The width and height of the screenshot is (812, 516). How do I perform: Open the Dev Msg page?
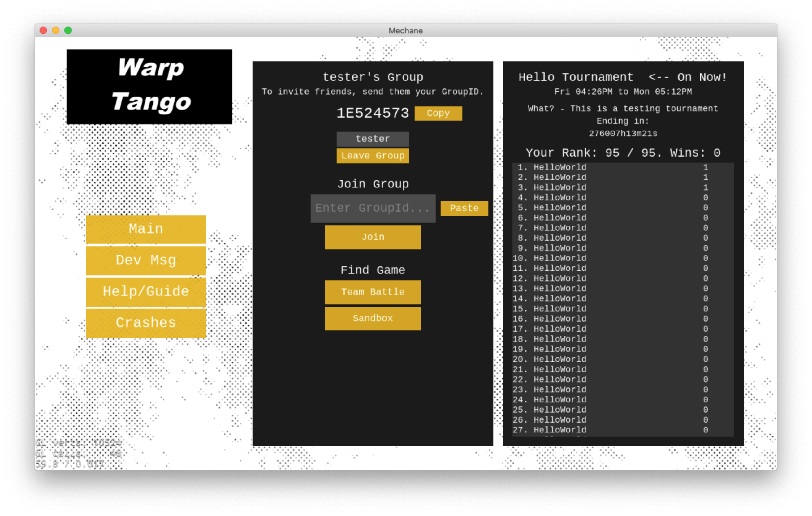(x=146, y=260)
